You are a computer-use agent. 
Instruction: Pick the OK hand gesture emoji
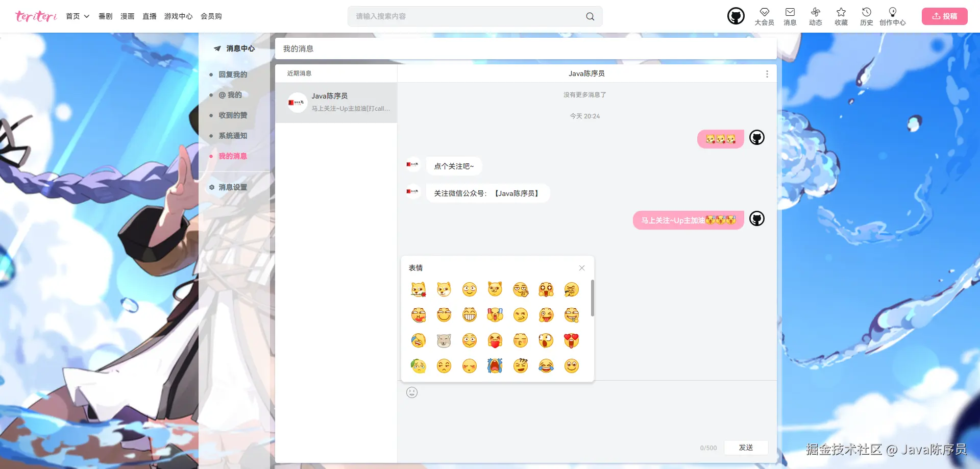coord(521,289)
